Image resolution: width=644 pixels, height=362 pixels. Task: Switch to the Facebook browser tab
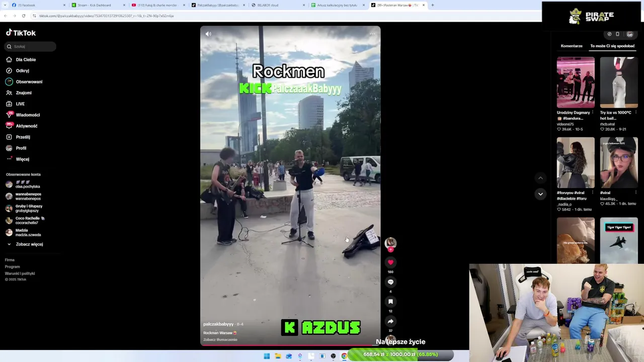pos(38,5)
